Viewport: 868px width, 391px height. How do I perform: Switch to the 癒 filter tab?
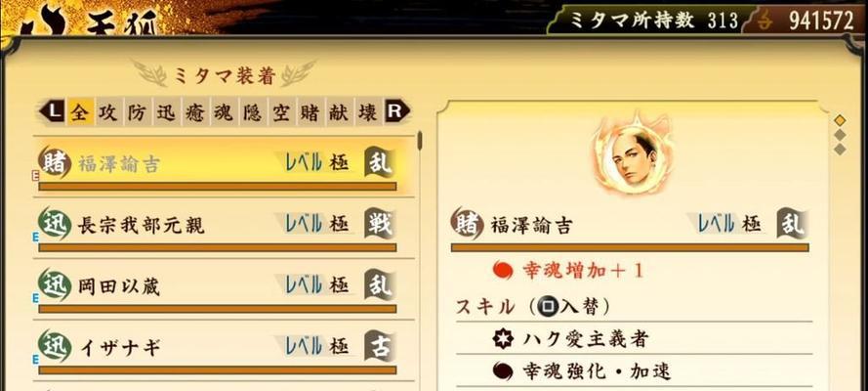[x=195, y=111]
